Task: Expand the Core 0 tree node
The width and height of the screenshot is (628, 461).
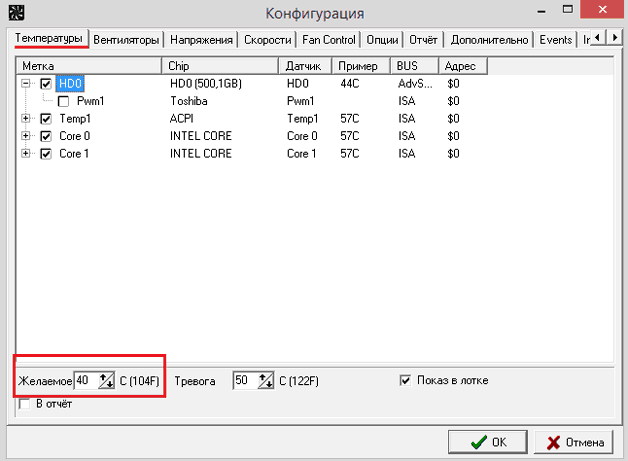Action: [26, 136]
